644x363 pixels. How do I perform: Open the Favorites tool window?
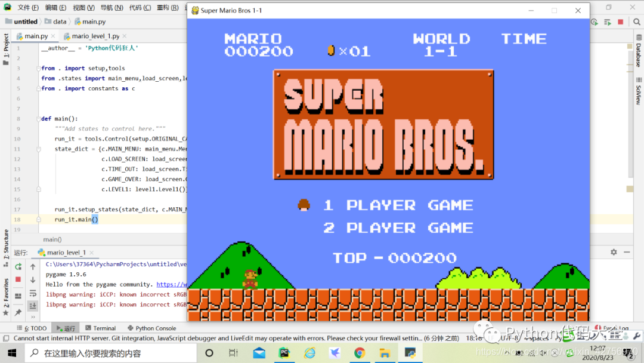point(6,297)
